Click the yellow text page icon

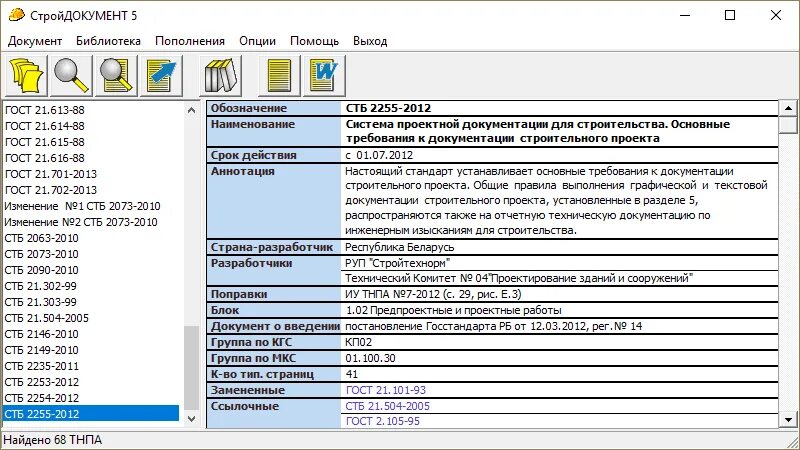tap(279, 76)
